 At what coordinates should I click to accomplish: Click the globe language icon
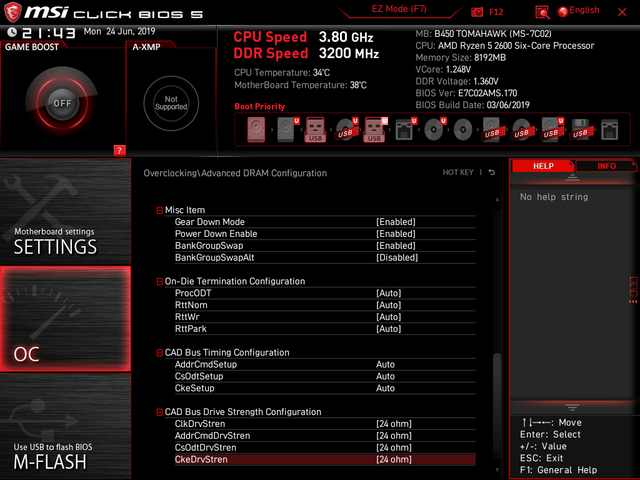[563, 12]
